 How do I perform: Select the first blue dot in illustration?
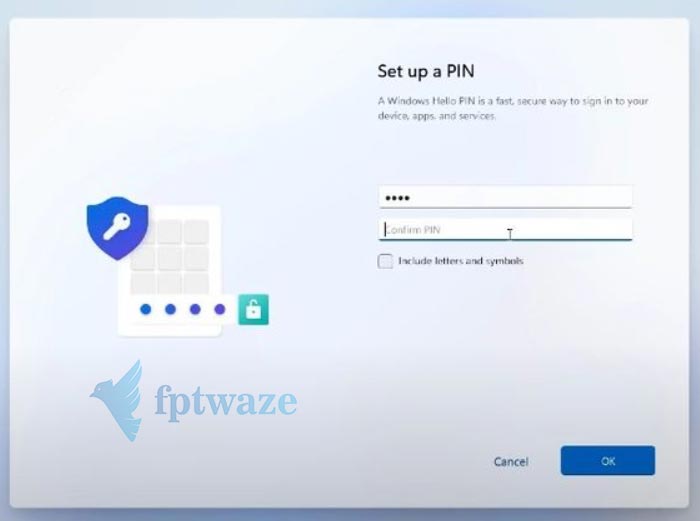[146, 309]
